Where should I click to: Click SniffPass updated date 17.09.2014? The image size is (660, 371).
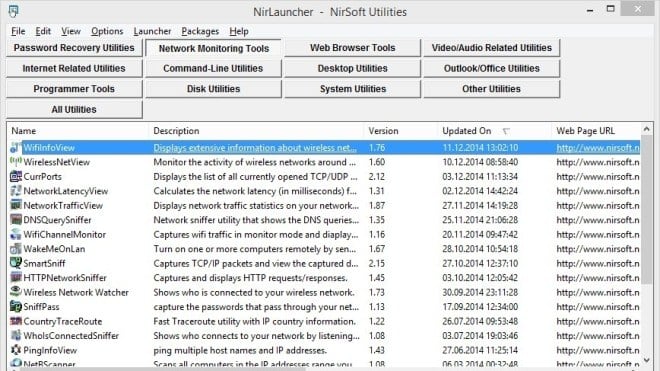tap(480, 307)
